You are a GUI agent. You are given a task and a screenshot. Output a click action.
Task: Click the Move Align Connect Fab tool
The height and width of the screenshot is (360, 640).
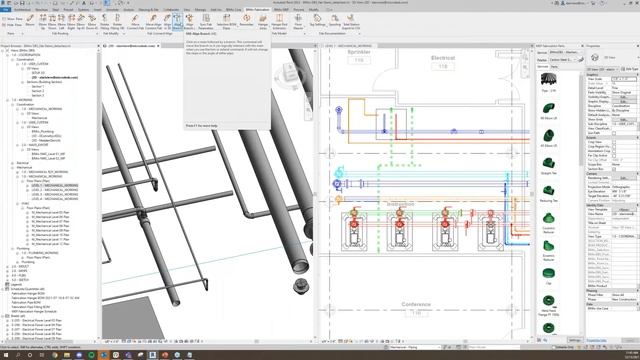153,22
